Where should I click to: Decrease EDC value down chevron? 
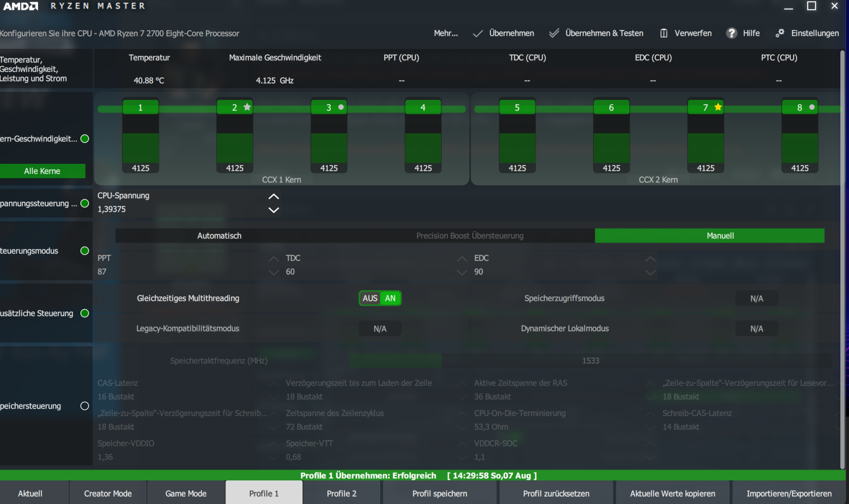point(651,272)
